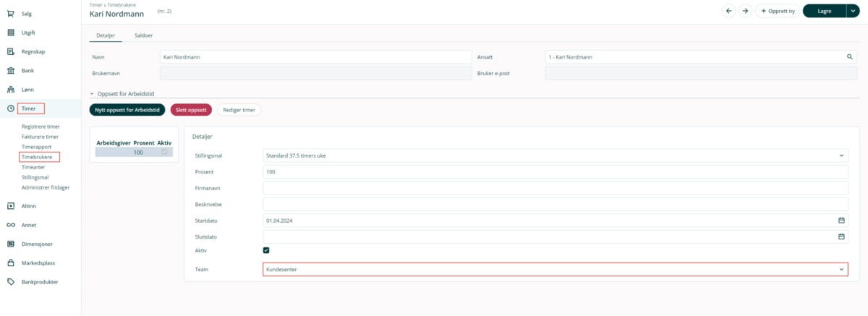Switch to the Saldoer tab

point(143,35)
